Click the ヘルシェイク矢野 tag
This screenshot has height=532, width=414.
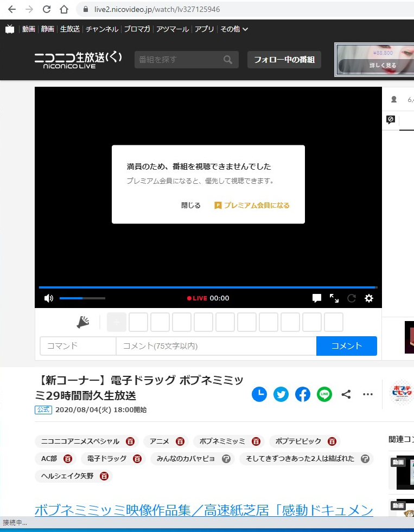coord(67,476)
